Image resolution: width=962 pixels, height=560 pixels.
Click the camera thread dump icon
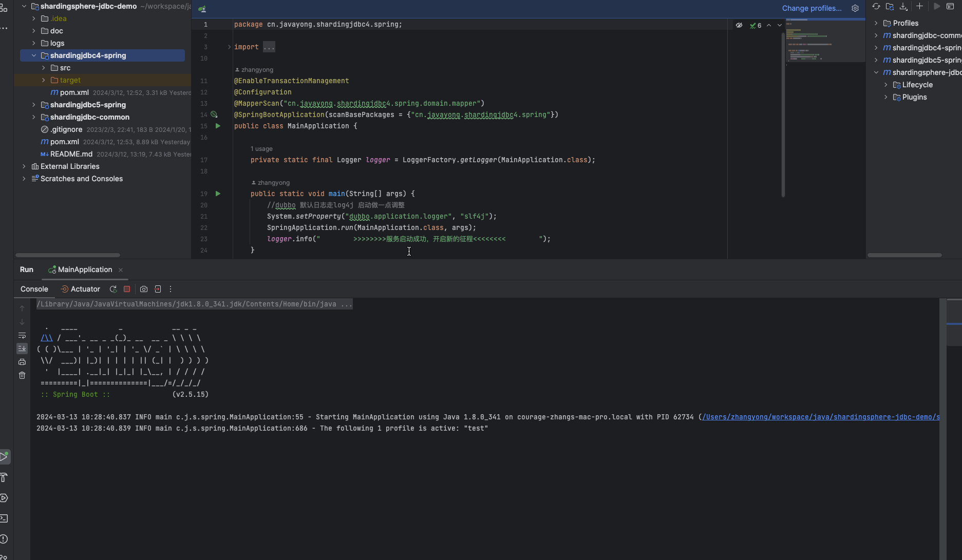(144, 289)
